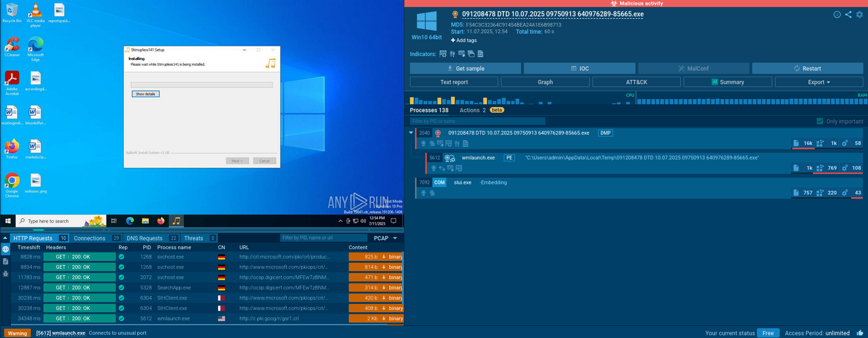Image resolution: width=868 pixels, height=338 pixels.
Task: Open the settings gear in the top-right corner
Action: click(859, 14)
